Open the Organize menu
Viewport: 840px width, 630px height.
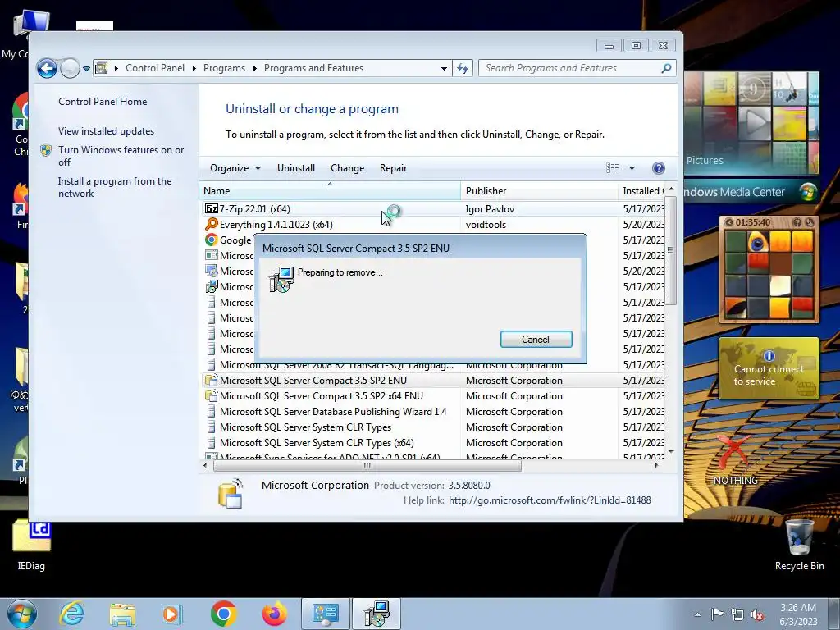point(235,168)
